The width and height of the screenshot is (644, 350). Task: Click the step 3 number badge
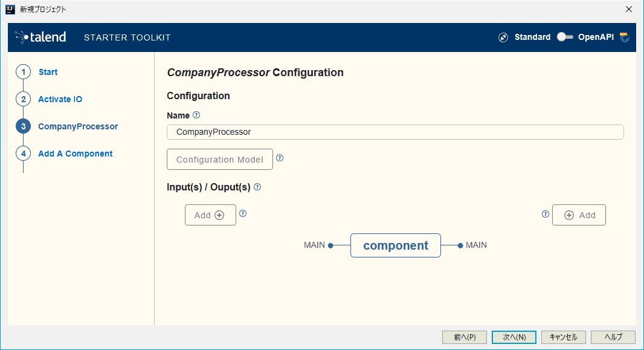(x=22, y=126)
